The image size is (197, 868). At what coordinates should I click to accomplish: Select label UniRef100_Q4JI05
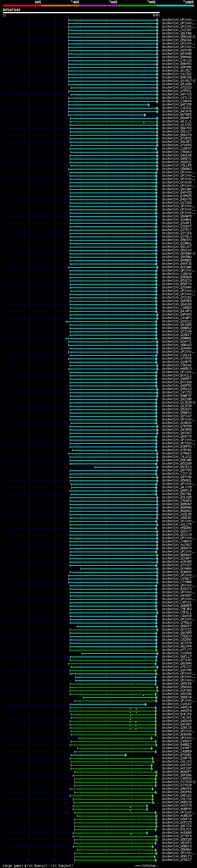tap(177, 487)
